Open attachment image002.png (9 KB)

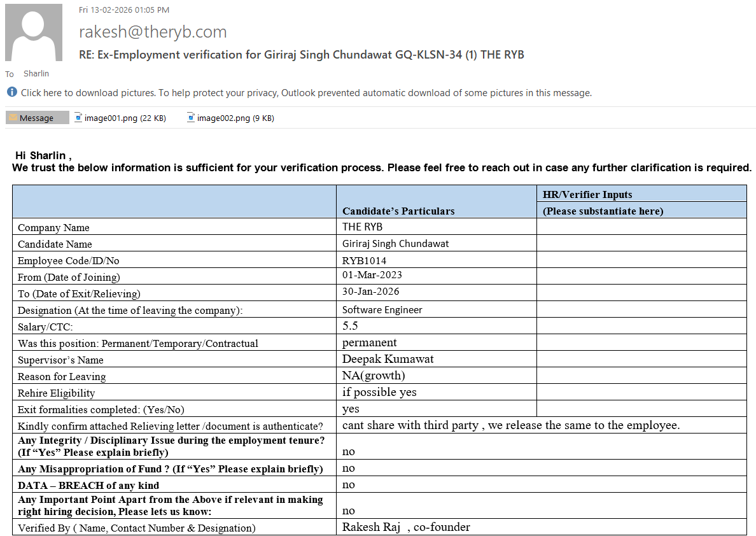click(231, 118)
